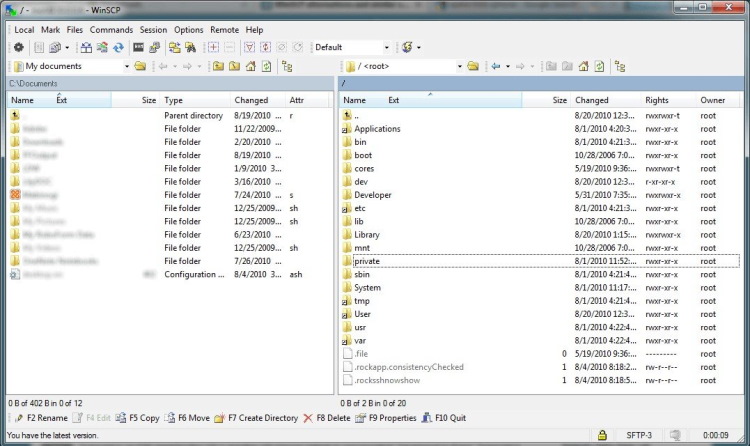This screenshot has width=750, height=446.
Task: Go to local home directory icon
Action: coord(251,66)
